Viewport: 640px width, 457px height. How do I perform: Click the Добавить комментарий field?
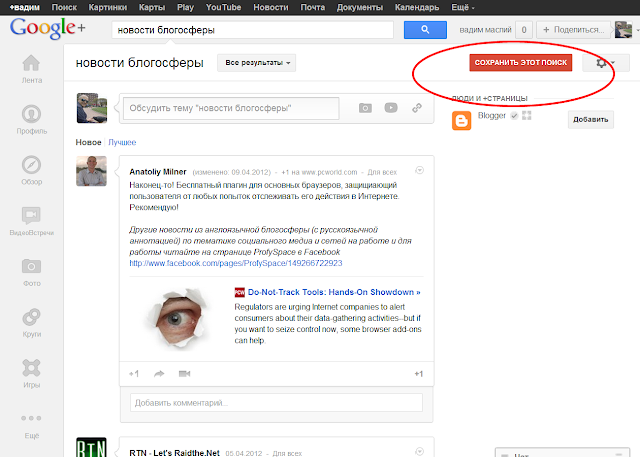point(276,403)
